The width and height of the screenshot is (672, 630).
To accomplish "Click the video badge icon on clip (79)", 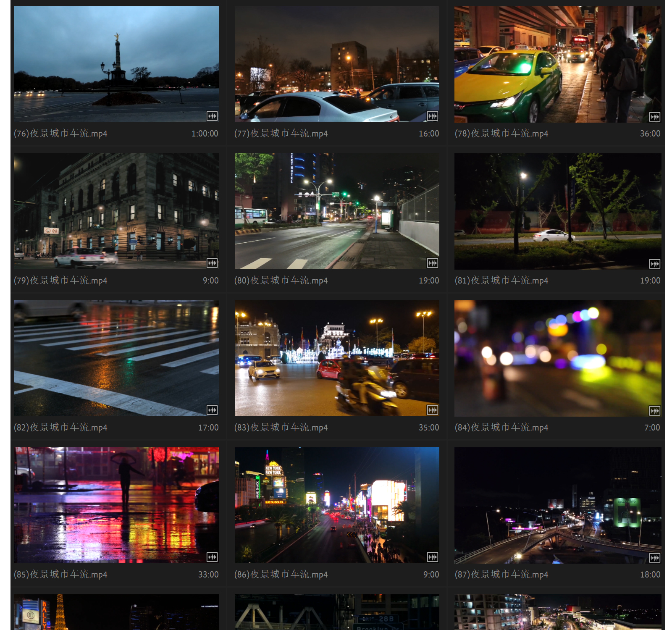I will click(212, 263).
